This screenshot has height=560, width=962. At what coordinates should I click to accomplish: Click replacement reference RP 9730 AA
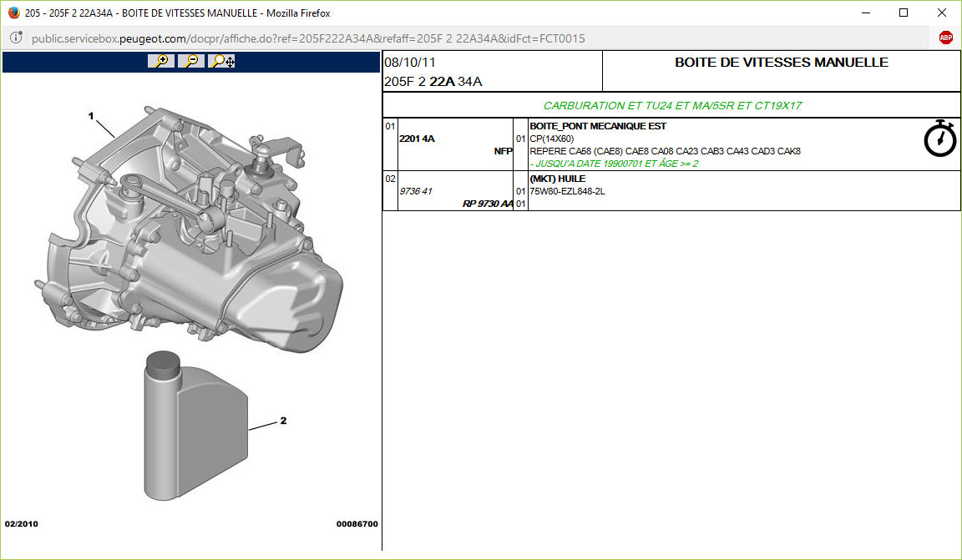pos(488,204)
